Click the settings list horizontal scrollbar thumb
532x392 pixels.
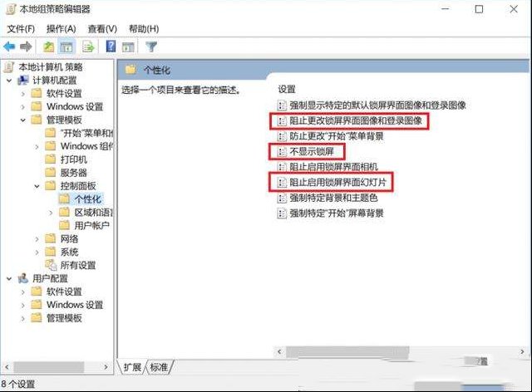(347, 352)
